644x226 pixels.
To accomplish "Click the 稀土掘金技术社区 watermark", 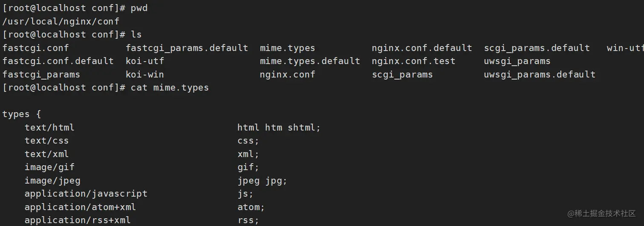I will tap(601, 214).
